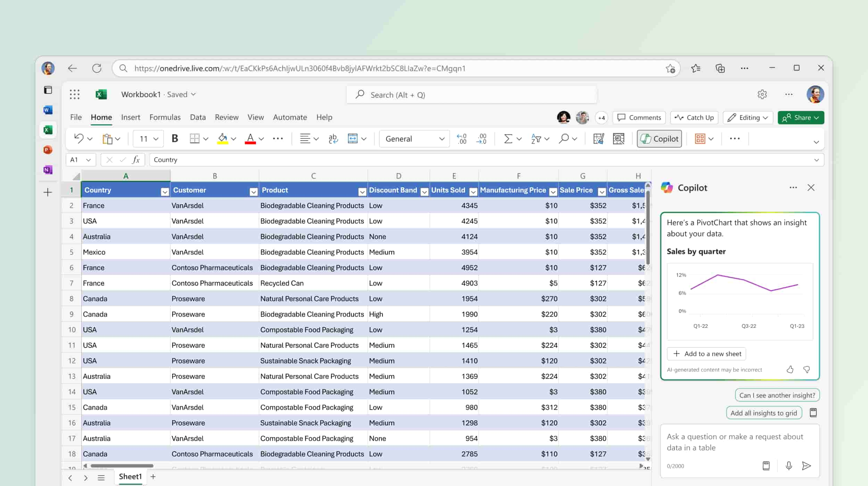Click the Find and Select icon
Viewport: 868px width, 486px height.
pyautogui.click(x=566, y=139)
